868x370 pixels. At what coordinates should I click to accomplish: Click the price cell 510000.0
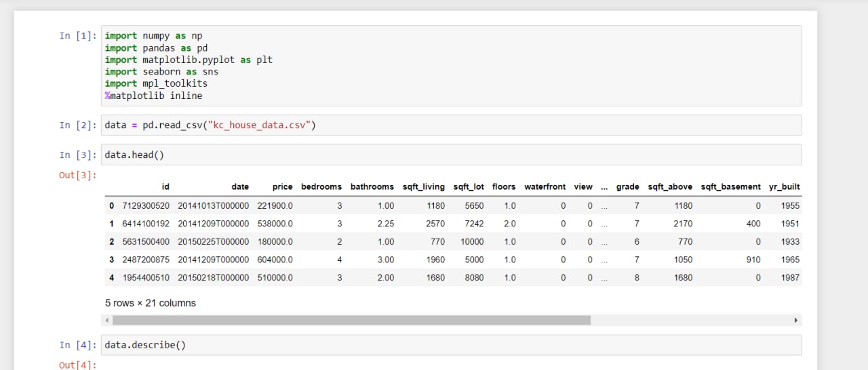(275, 277)
